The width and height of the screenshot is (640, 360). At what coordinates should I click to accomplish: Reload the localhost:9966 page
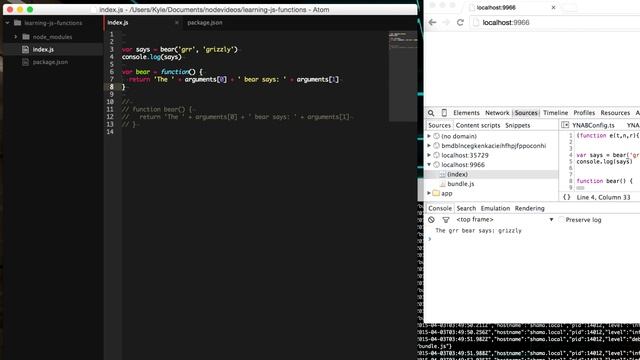tap(460, 22)
